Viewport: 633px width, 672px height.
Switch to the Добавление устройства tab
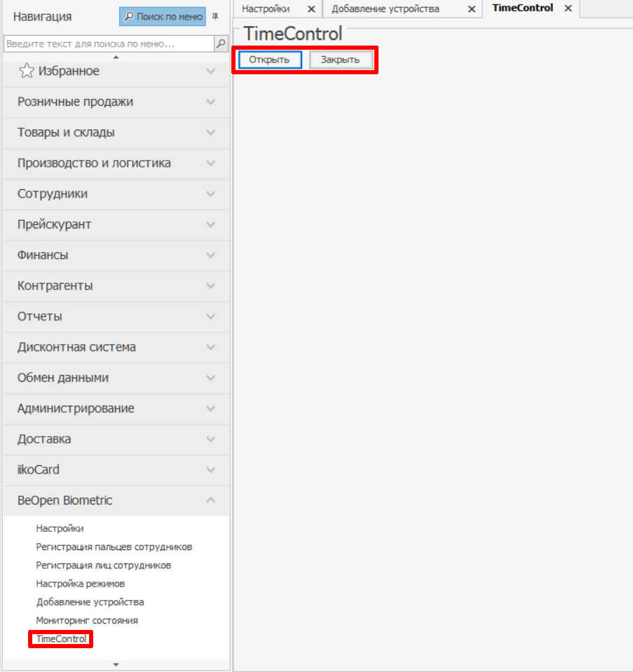(385, 8)
